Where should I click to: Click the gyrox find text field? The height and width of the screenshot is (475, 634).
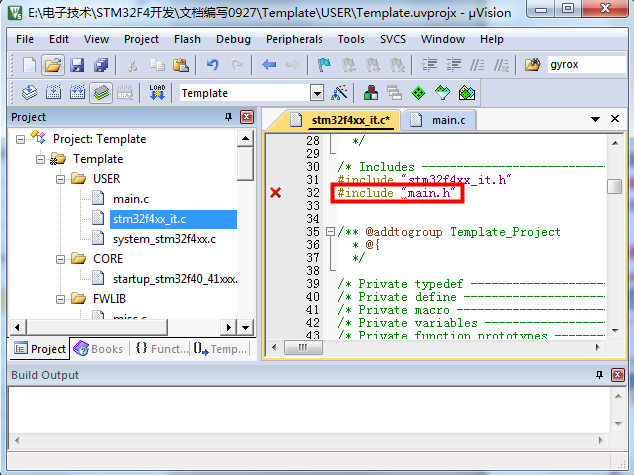[587, 65]
